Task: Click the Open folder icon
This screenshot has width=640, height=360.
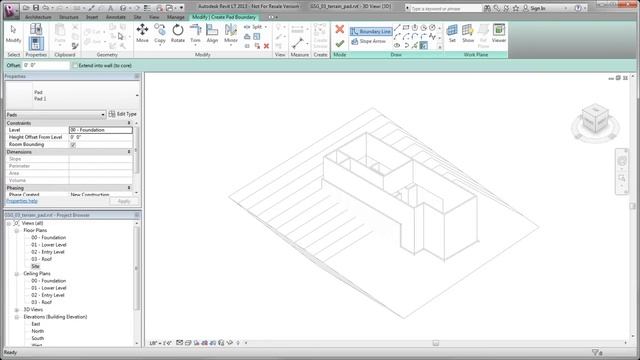Action: point(26,8)
